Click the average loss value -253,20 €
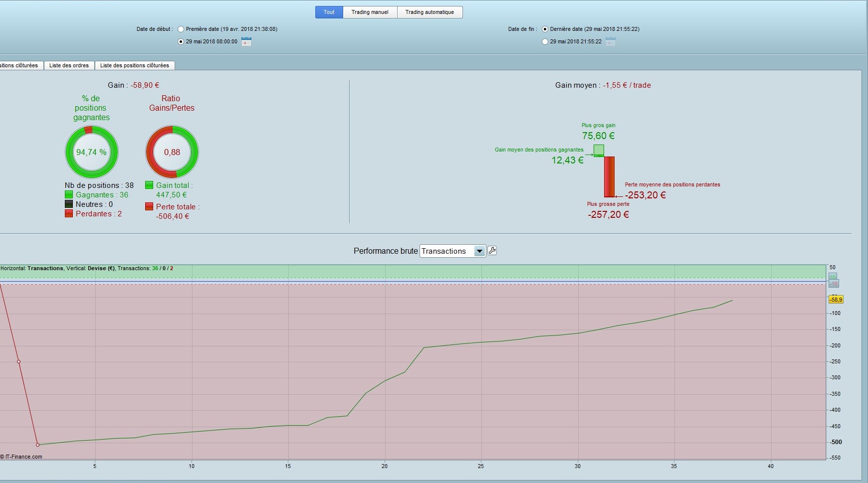 point(646,195)
